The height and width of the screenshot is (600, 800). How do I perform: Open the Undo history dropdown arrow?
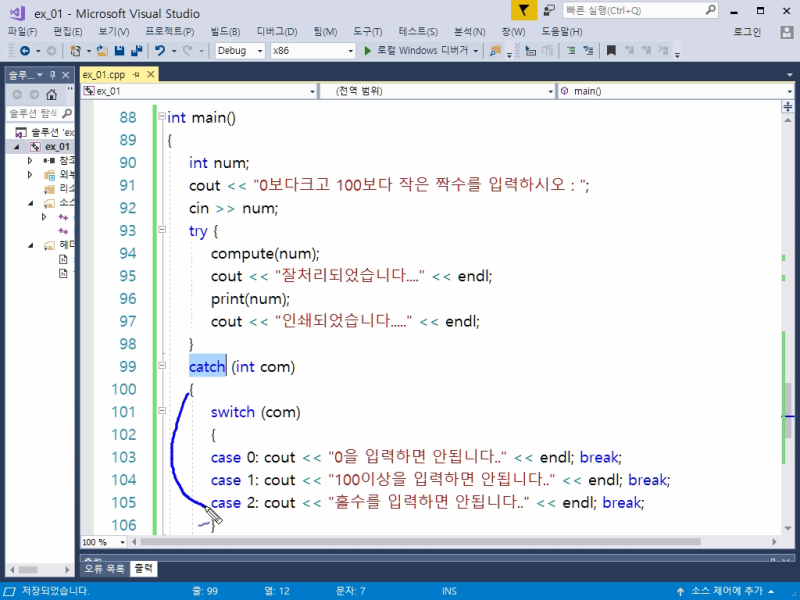174,51
